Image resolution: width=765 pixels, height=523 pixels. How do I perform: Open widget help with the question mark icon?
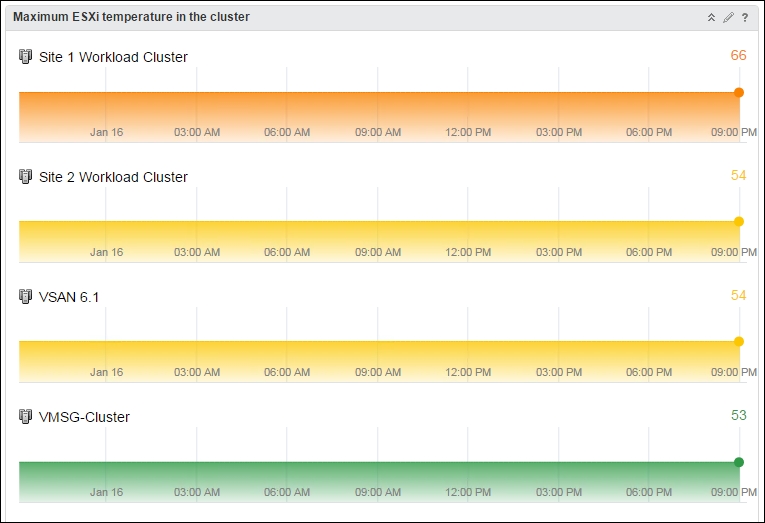coord(745,18)
